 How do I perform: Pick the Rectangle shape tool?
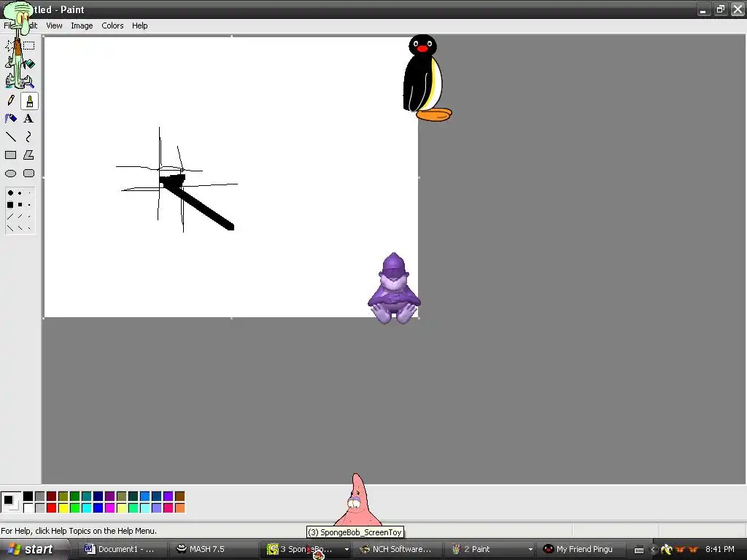point(10,155)
